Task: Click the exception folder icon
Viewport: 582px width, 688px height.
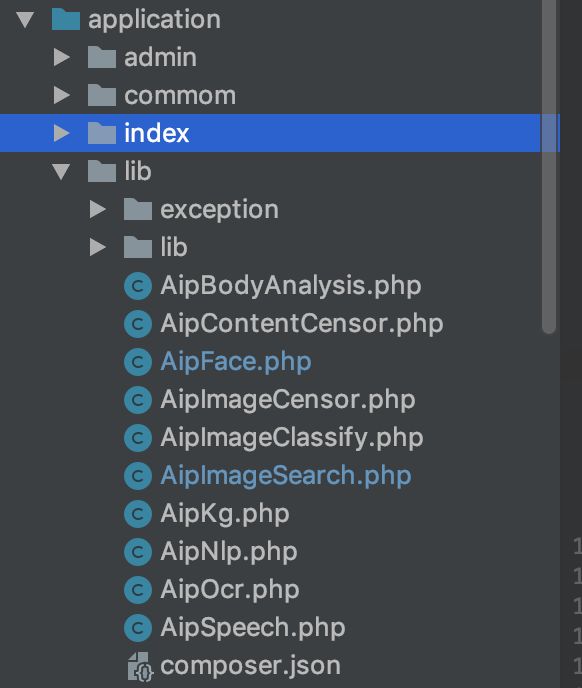Action: tap(138, 209)
